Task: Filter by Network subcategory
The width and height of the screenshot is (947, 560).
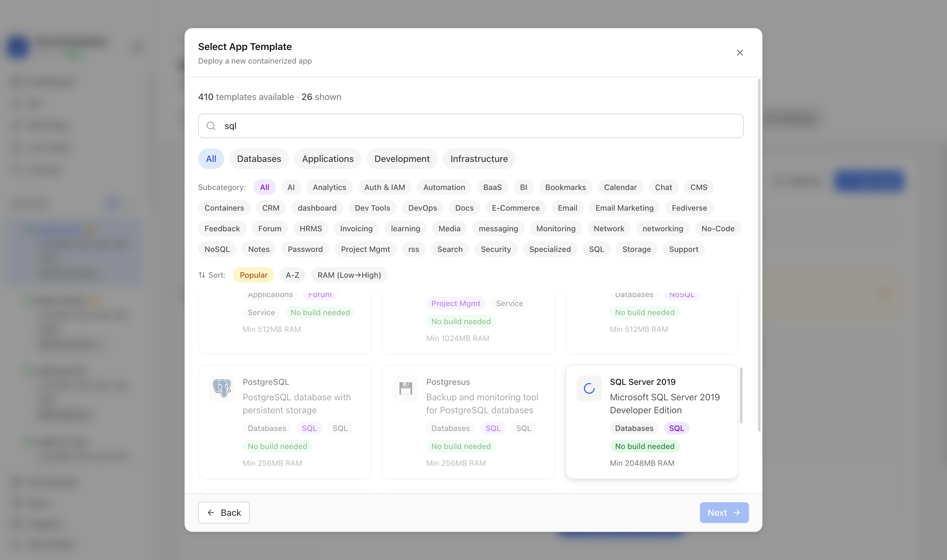Action: 609,228
